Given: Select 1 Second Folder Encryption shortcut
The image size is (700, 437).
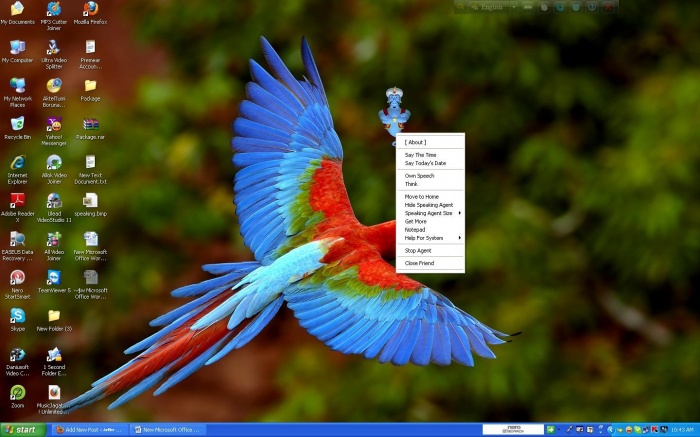Looking at the screenshot, I should (x=54, y=361).
